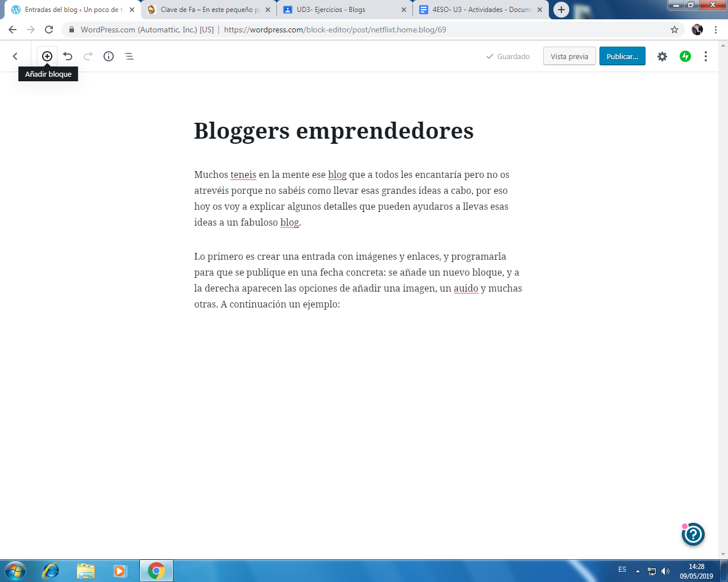The height and width of the screenshot is (582, 728).
Task: Open the post settings gear icon
Action: [x=662, y=56]
